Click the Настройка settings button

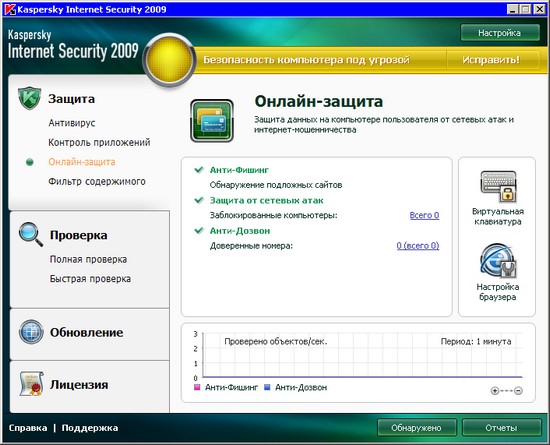click(500, 33)
